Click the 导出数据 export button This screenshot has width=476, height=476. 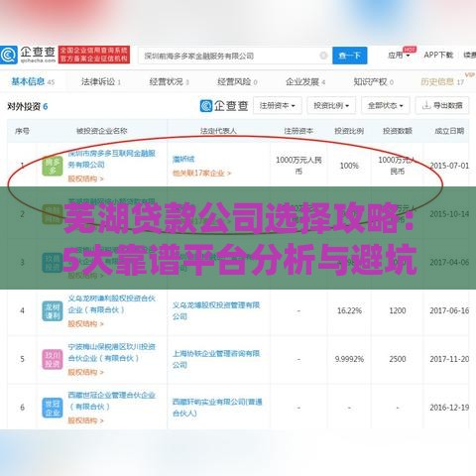click(442, 105)
